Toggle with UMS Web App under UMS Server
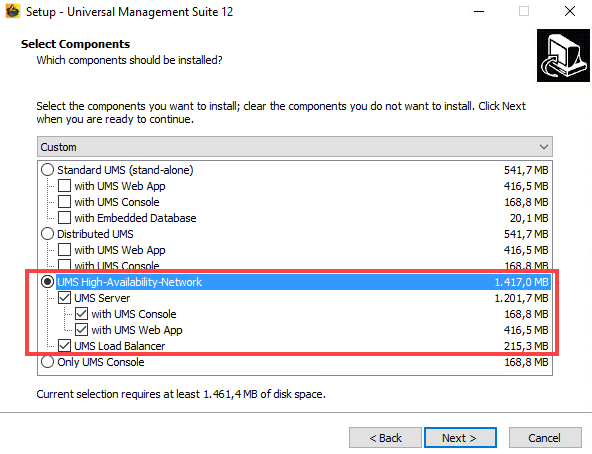 [82, 330]
